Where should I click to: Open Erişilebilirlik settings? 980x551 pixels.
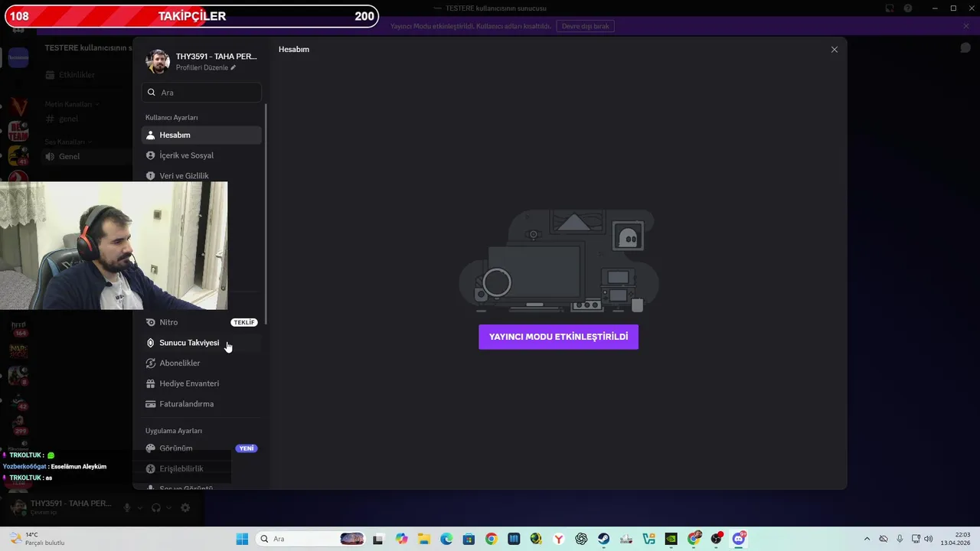click(201, 468)
